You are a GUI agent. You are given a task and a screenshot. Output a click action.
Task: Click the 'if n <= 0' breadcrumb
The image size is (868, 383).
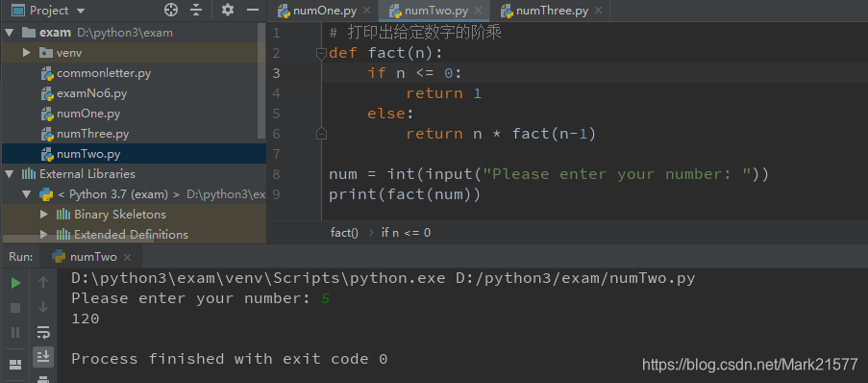[x=406, y=233]
